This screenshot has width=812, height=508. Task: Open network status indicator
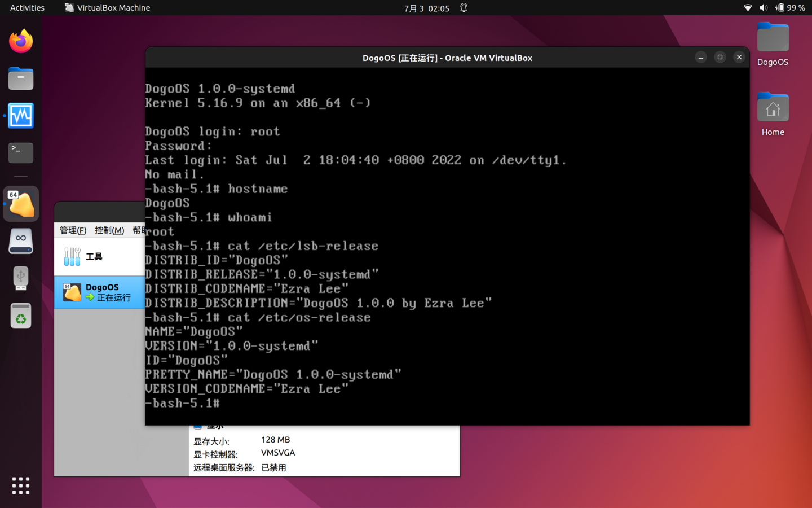(x=748, y=8)
